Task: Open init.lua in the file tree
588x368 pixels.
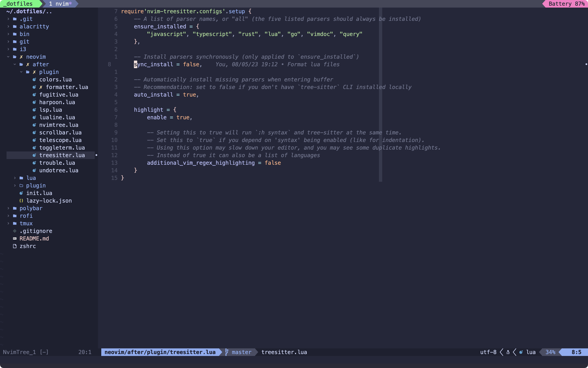Action: pyautogui.click(x=39, y=193)
